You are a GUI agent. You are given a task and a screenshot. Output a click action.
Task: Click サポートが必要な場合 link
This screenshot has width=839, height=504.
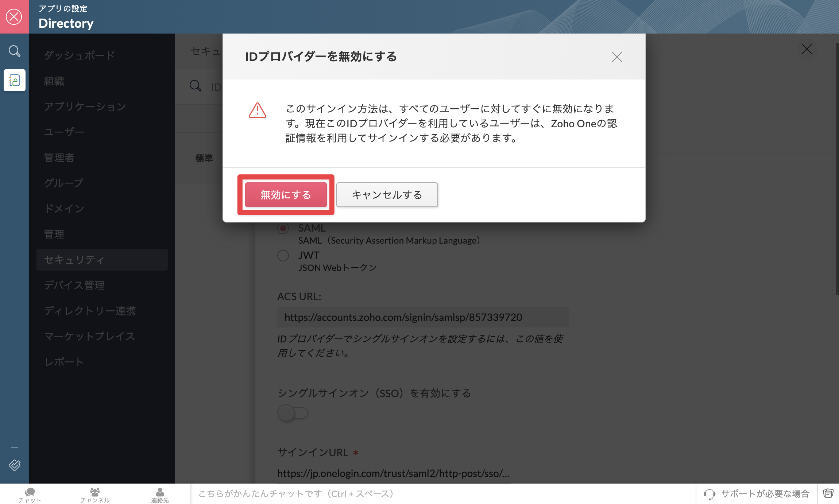(x=765, y=494)
